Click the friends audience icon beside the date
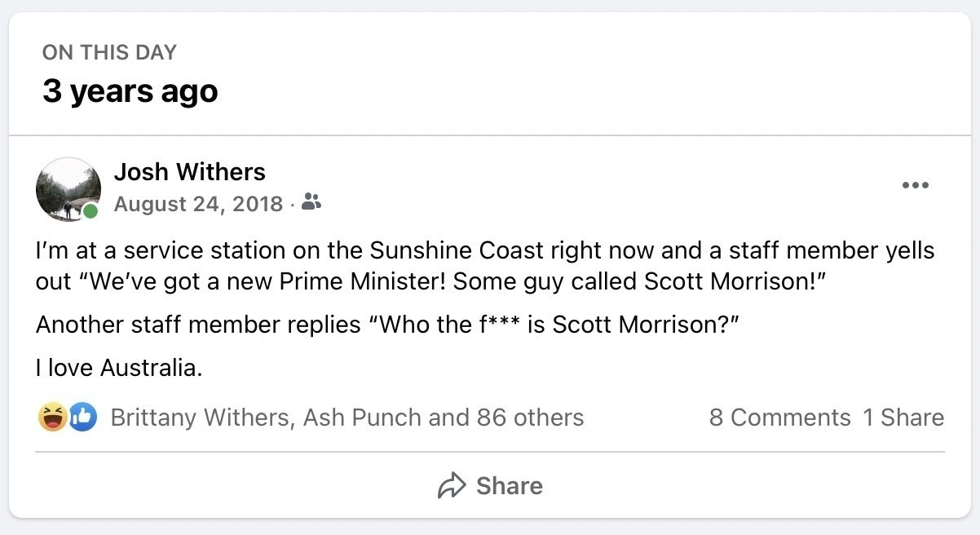The image size is (980, 535). [x=311, y=202]
